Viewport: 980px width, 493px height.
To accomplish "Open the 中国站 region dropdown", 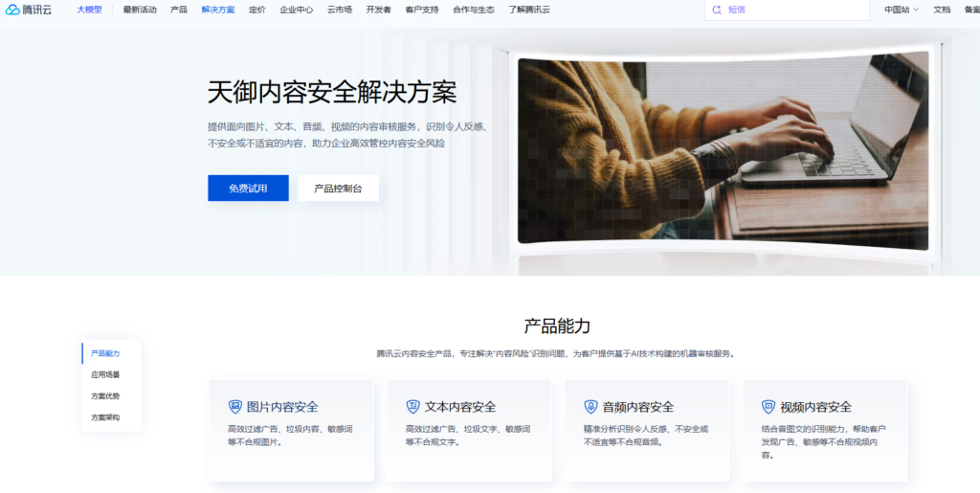I will [902, 10].
